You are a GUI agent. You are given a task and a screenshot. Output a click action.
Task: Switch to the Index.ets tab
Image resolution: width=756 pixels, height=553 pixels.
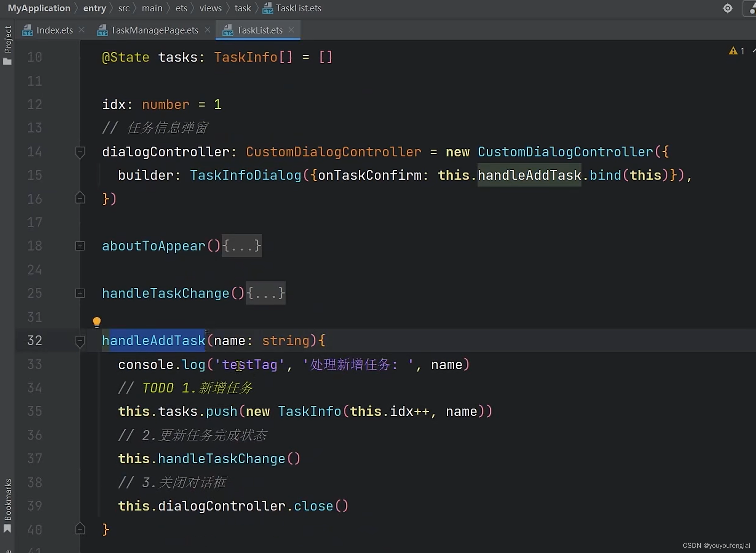coord(54,30)
